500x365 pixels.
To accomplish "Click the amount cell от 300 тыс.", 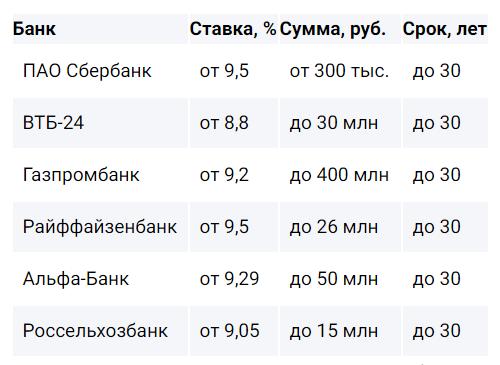I will tap(340, 71).
